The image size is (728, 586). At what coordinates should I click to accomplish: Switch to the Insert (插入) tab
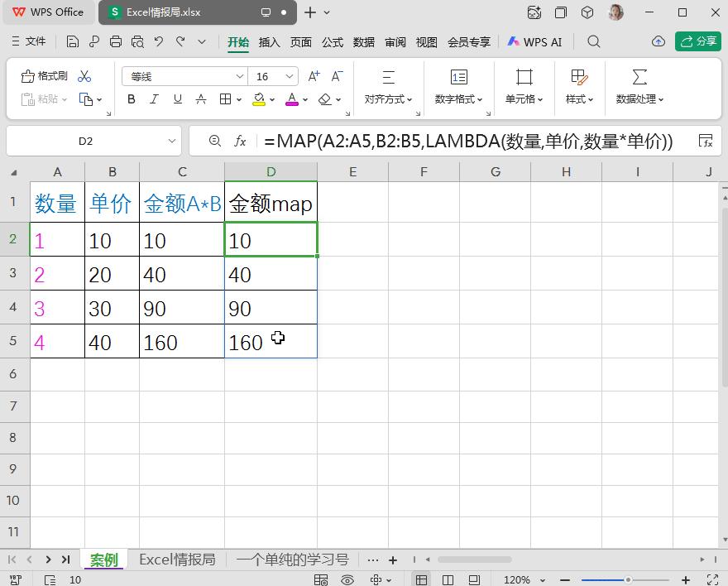[270, 42]
